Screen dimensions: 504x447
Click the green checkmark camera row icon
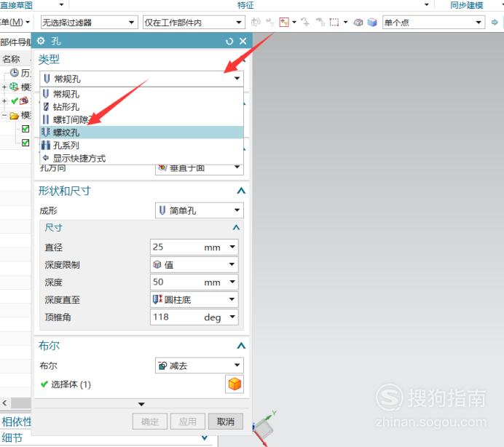[x=19, y=101]
